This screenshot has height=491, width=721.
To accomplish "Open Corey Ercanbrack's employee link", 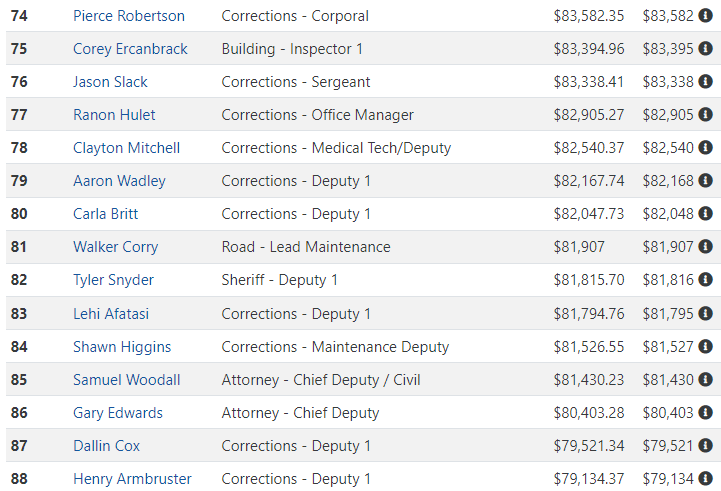I will point(130,49).
